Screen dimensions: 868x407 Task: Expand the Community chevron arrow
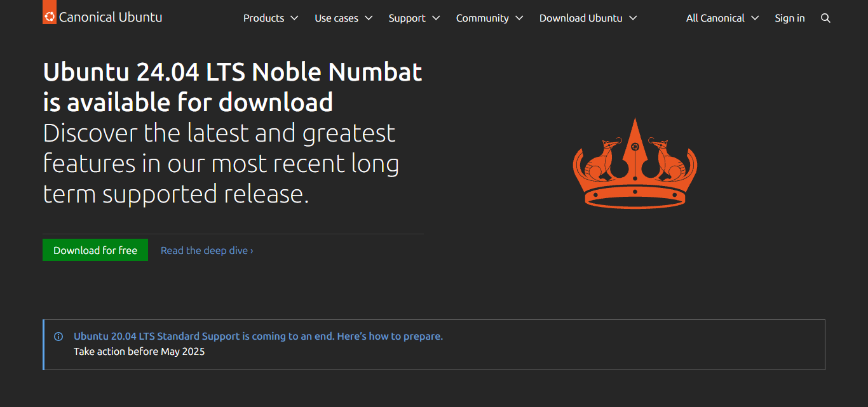pos(519,18)
